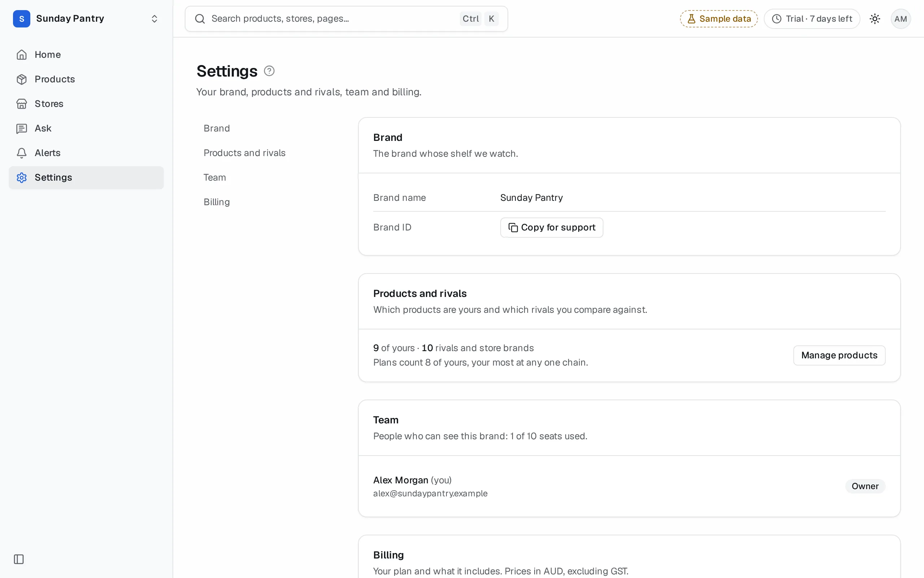Jump to Products and rivals section link
The height and width of the screenshot is (578, 924).
244,153
